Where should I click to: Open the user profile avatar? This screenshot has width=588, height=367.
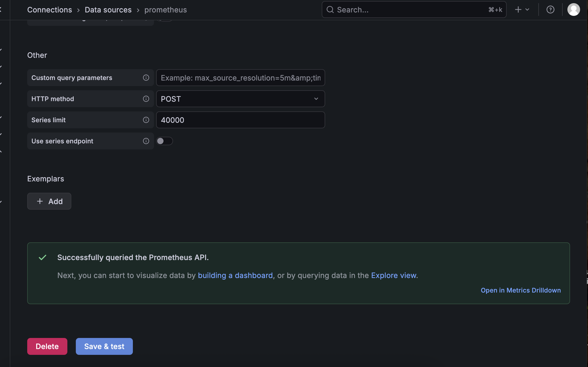573,10
